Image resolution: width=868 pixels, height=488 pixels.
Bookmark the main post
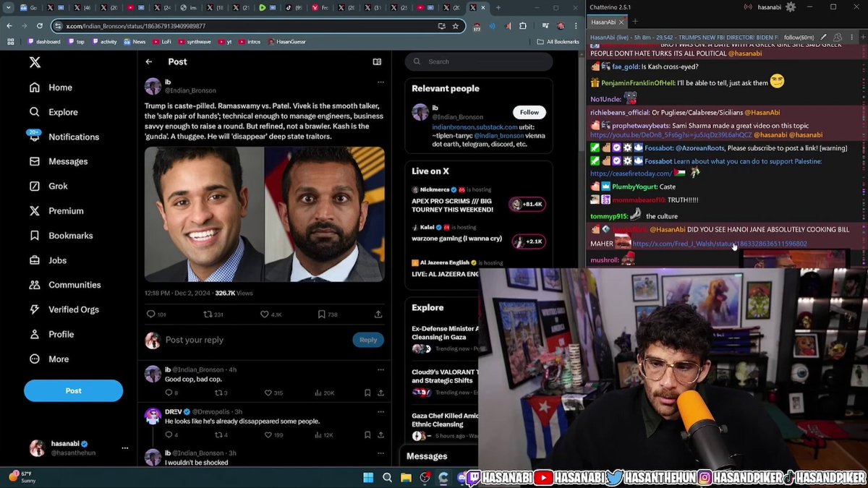(322, 314)
